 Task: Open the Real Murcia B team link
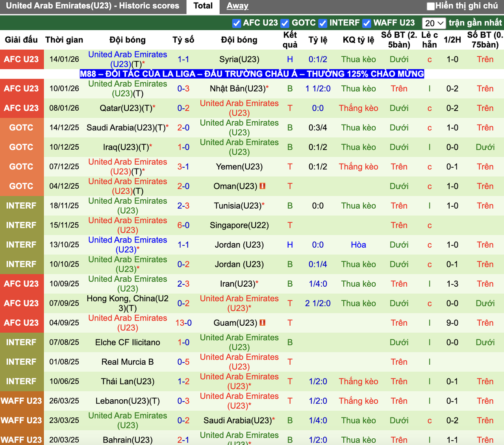(x=128, y=362)
